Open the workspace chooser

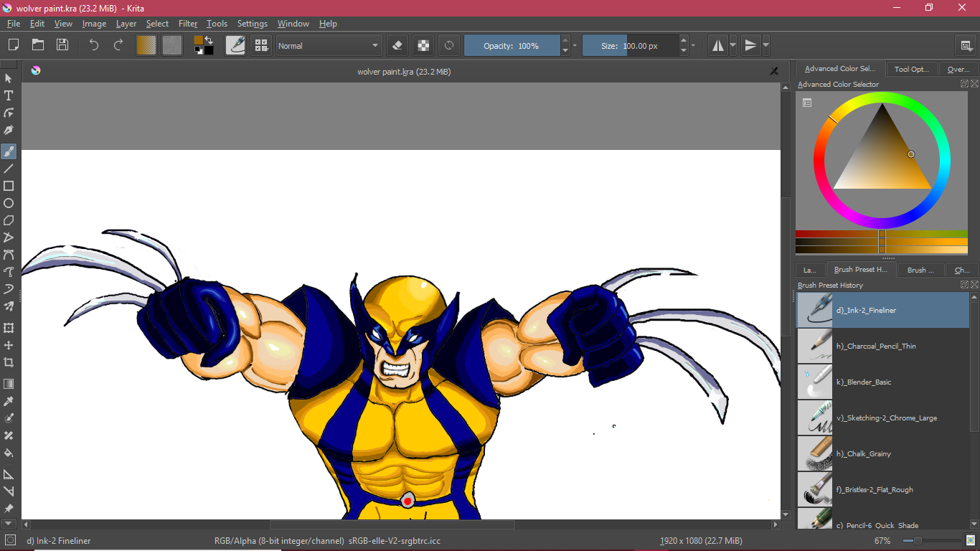point(967,45)
